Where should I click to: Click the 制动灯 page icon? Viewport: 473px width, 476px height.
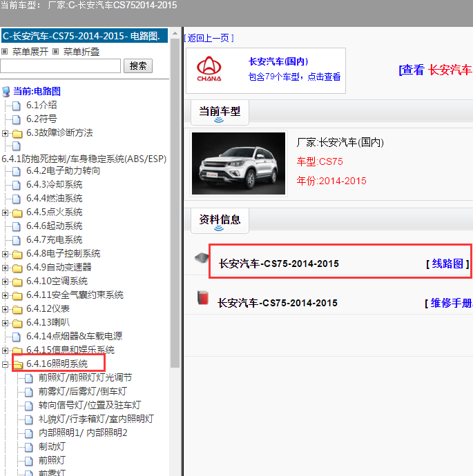click(x=29, y=447)
